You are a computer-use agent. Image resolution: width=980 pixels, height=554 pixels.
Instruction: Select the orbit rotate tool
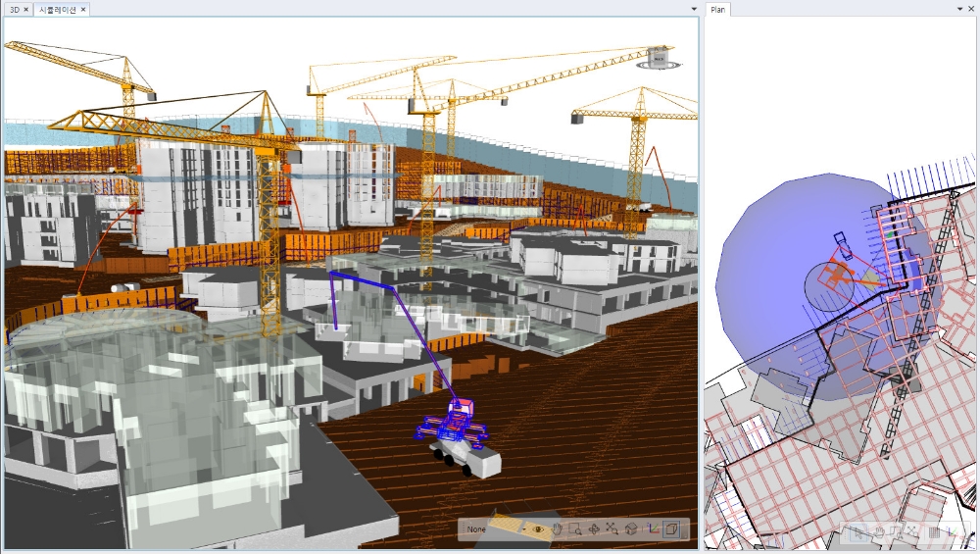point(594,529)
